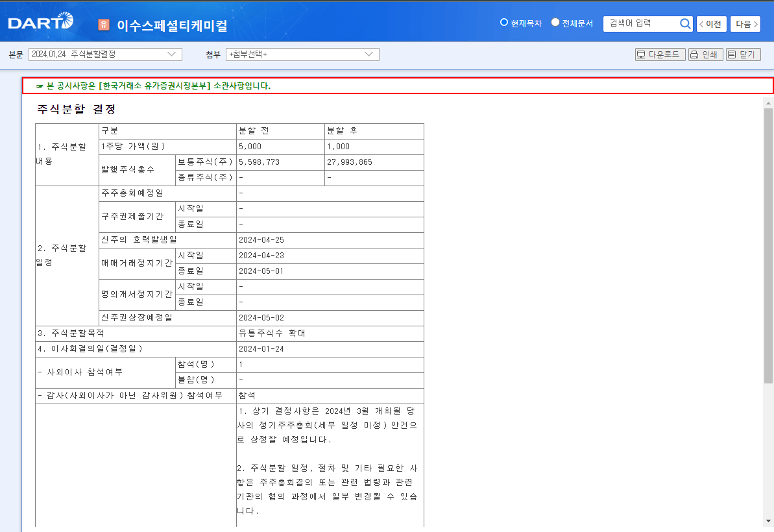Click the printer icon on the 인쇄 button

(695, 54)
